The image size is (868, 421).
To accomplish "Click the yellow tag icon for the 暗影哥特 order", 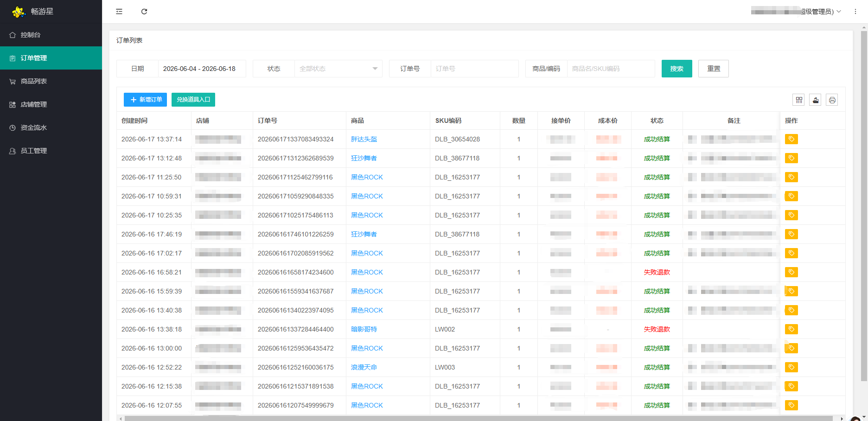I will [x=791, y=329].
